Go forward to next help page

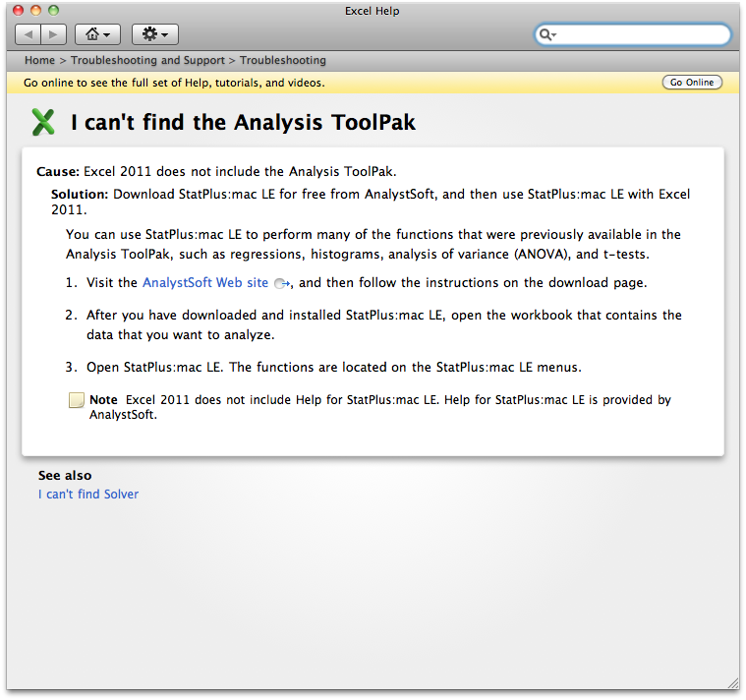coord(53,34)
